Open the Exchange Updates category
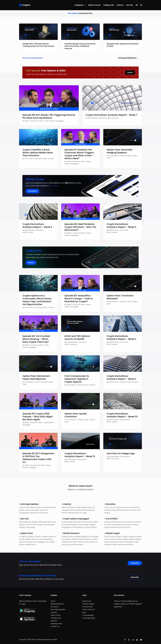 tap(29, 504)
